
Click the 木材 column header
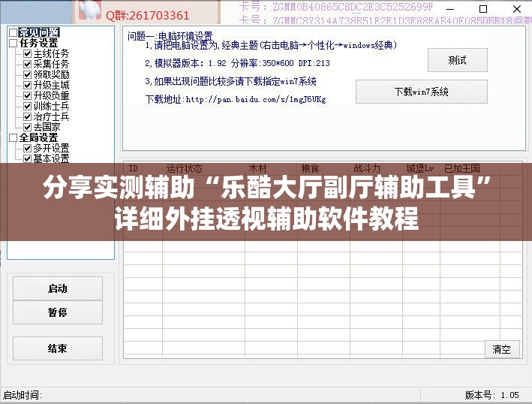coord(271,168)
